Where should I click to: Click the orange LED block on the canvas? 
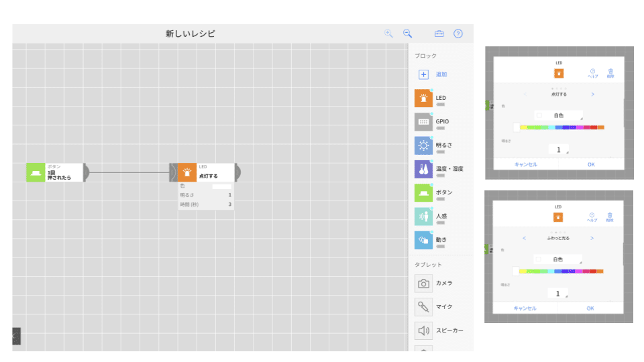[x=206, y=172]
